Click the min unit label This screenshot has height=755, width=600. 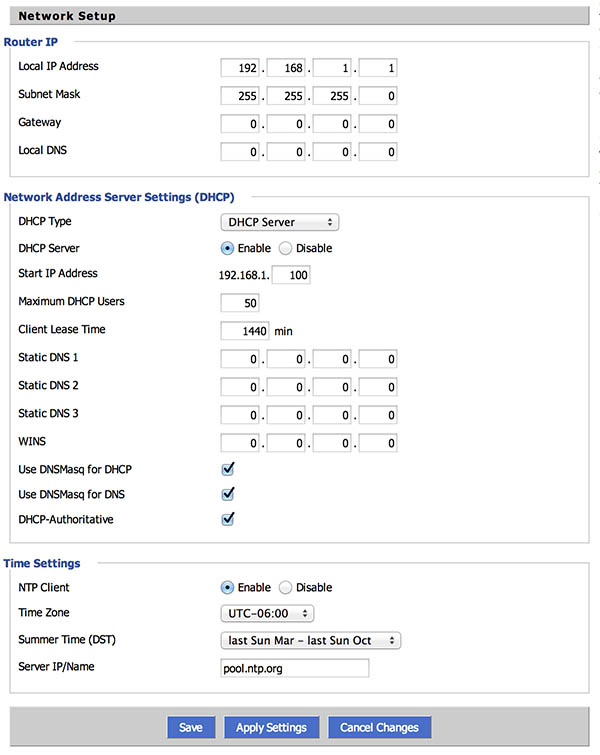point(284,331)
